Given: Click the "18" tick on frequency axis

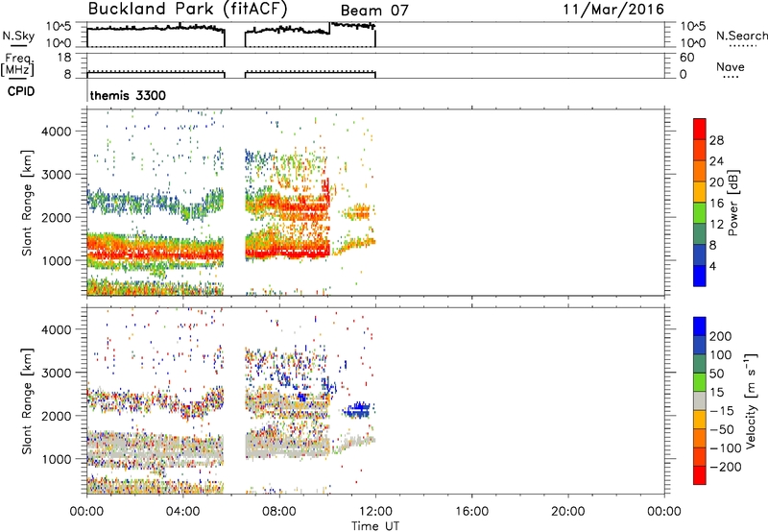Looking at the screenshot, I should [64, 58].
